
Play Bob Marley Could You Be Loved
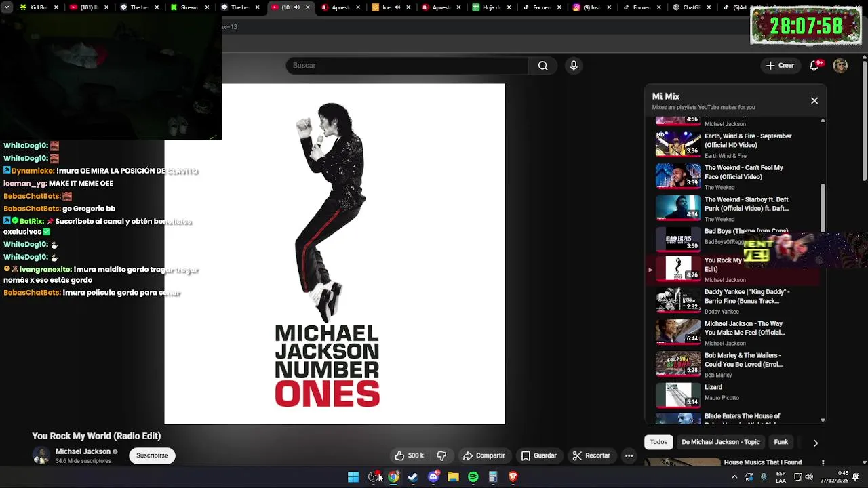coord(736,365)
